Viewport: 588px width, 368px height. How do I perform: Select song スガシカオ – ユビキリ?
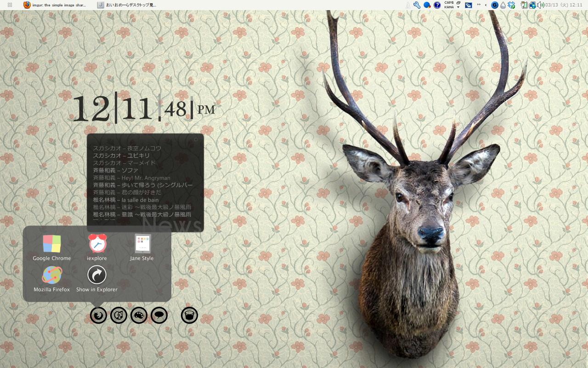[121, 155]
